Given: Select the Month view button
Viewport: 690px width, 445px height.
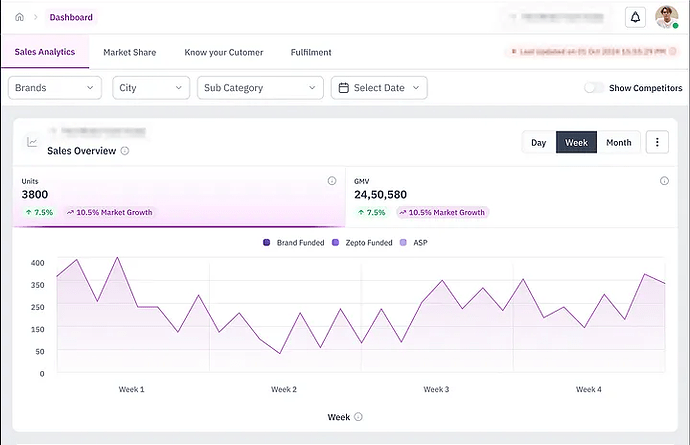Looking at the screenshot, I should (x=618, y=142).
